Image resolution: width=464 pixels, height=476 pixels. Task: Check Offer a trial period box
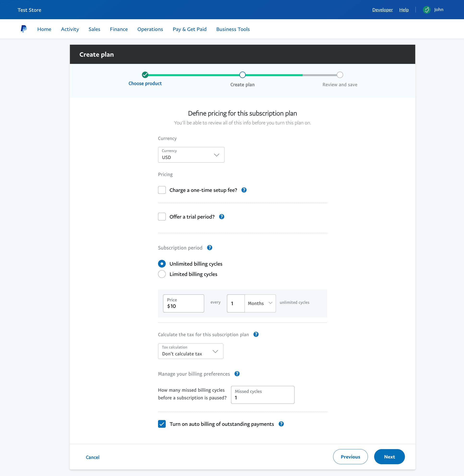point(162,217)
